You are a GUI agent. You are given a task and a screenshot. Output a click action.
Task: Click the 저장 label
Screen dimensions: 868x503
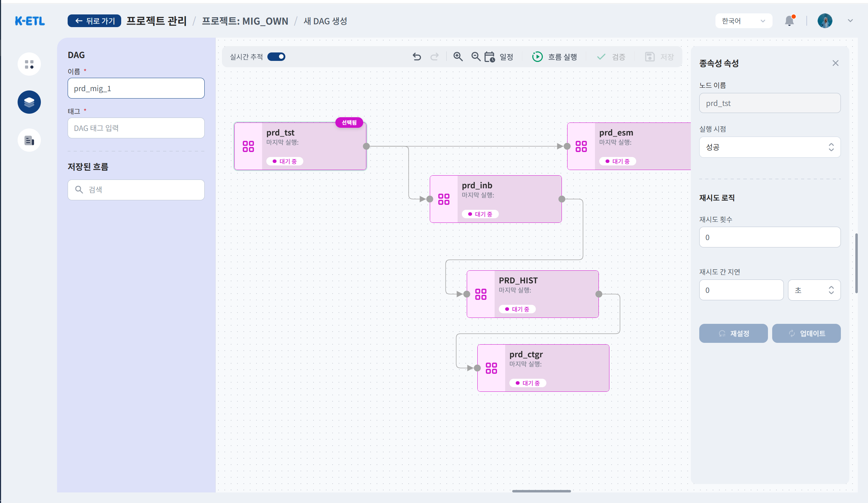point(667,57)
